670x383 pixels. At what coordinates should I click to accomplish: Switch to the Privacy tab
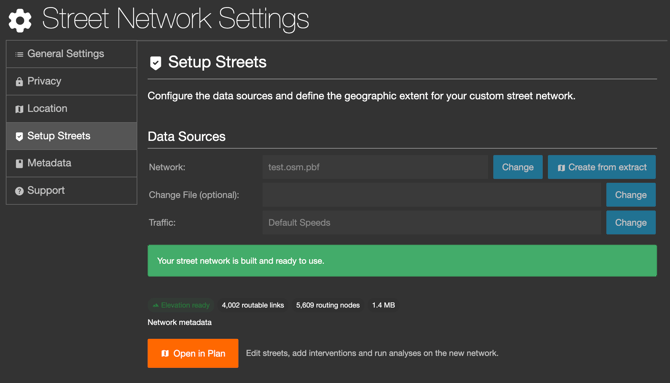point(71,81)
